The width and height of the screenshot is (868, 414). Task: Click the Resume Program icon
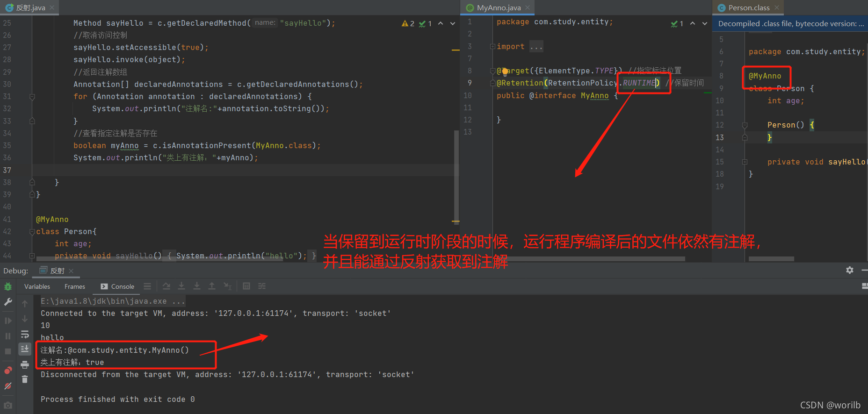8,321
